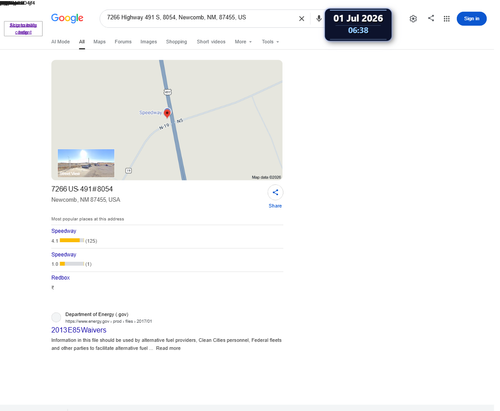Open Speedway link rated 1.0
Image resolution: width=500 pixels, height=411 pixels.
(x=64, y=255)
